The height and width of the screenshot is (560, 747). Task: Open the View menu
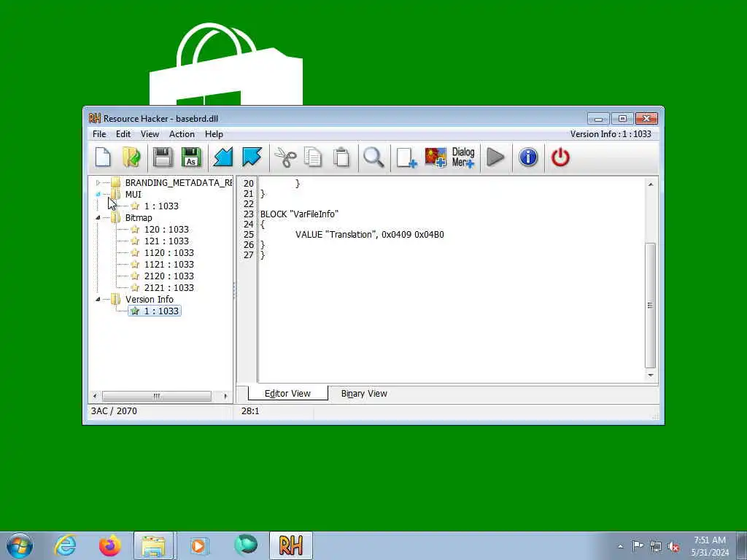coord(150,134)
